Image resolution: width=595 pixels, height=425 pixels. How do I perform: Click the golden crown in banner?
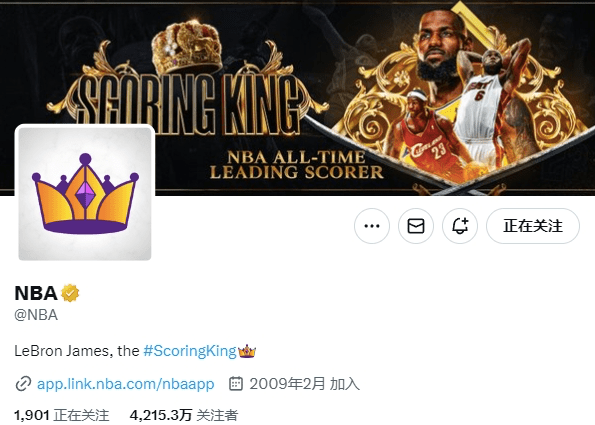tap(187, 47)
